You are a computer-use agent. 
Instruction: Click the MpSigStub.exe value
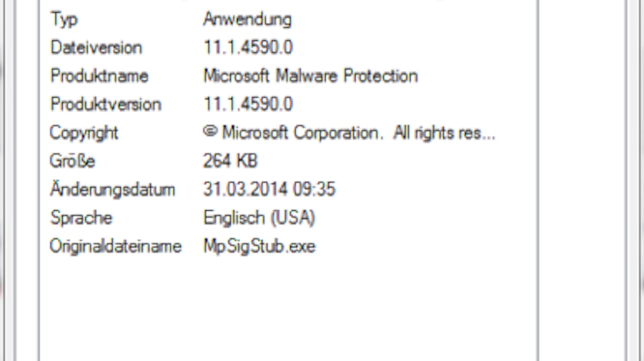click(x=259, y=247)
